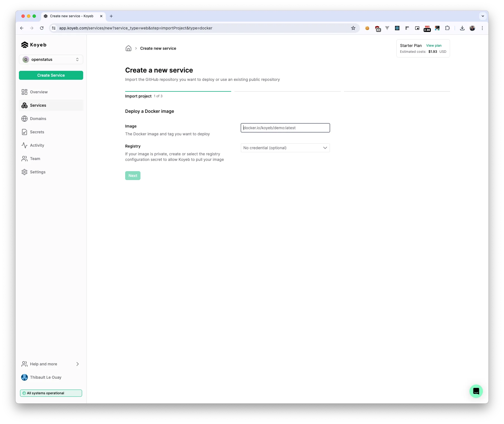The image size is (504, 424).
Task: Expand Help and more menu
Action: tap(50, 364)
